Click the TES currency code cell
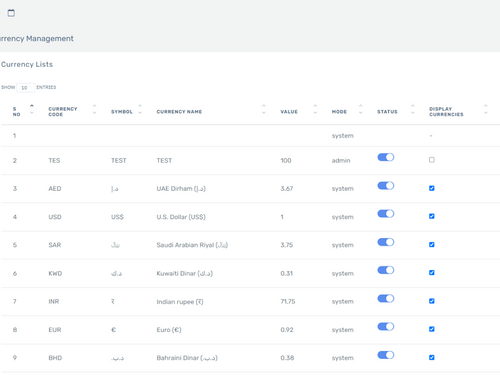 click(x=54, y=161)
